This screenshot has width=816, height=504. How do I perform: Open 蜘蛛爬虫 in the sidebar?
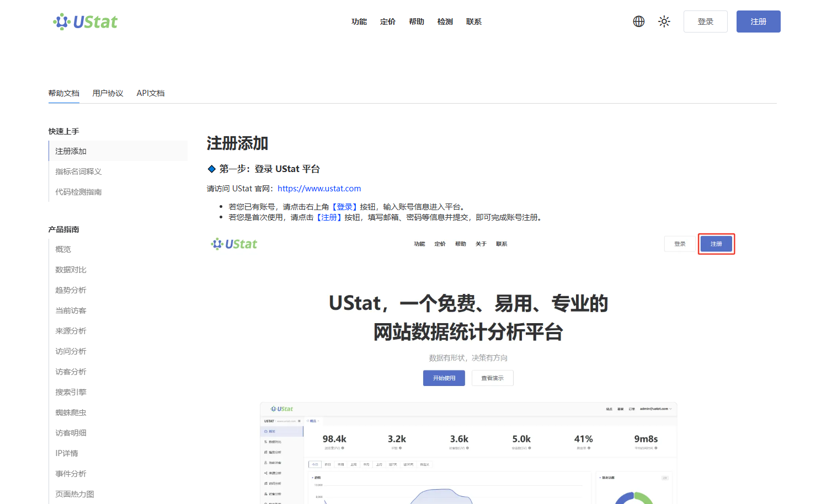coord(118,412)
